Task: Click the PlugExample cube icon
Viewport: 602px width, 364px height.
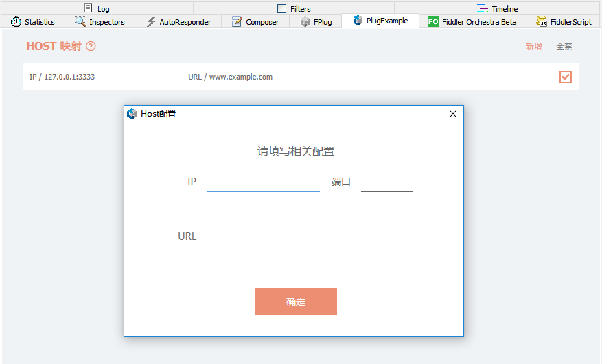Action: point(358,20)
